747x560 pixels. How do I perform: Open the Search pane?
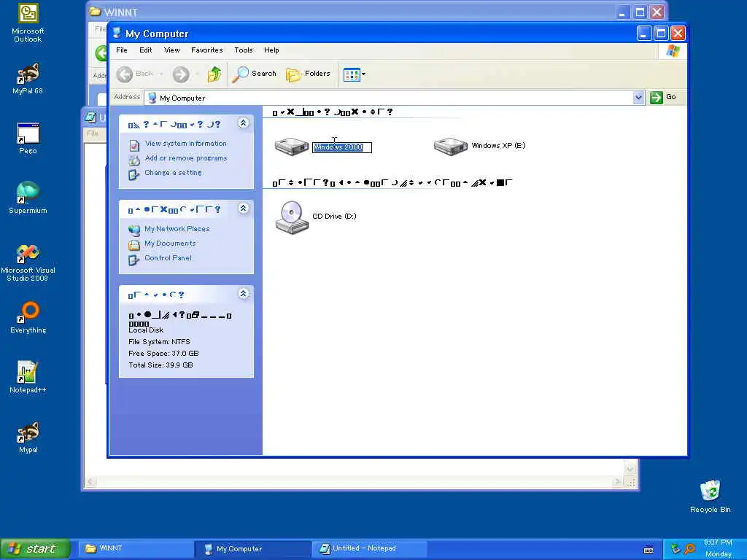pos(255,74)
